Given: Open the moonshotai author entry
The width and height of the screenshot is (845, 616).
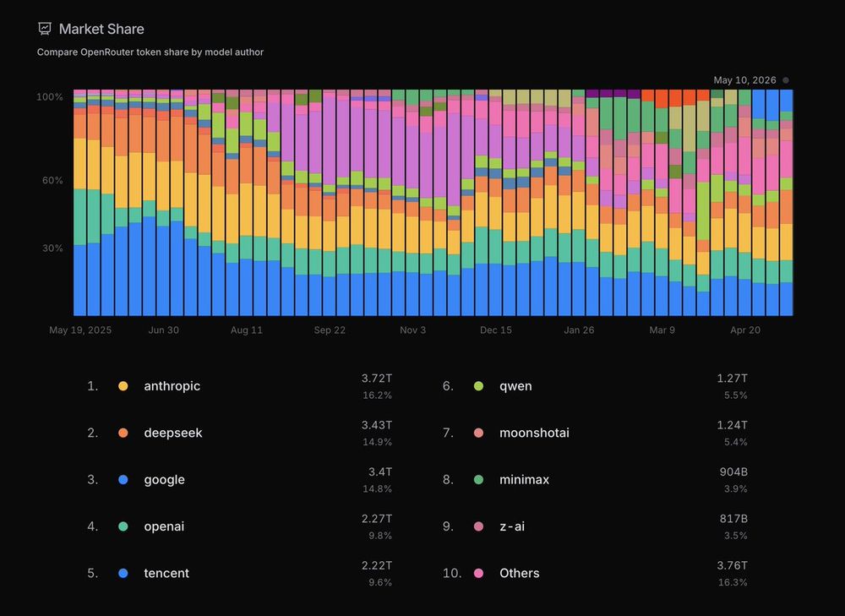Looking at the screenshot, I should pyautogui.click(x=534, y=433).
